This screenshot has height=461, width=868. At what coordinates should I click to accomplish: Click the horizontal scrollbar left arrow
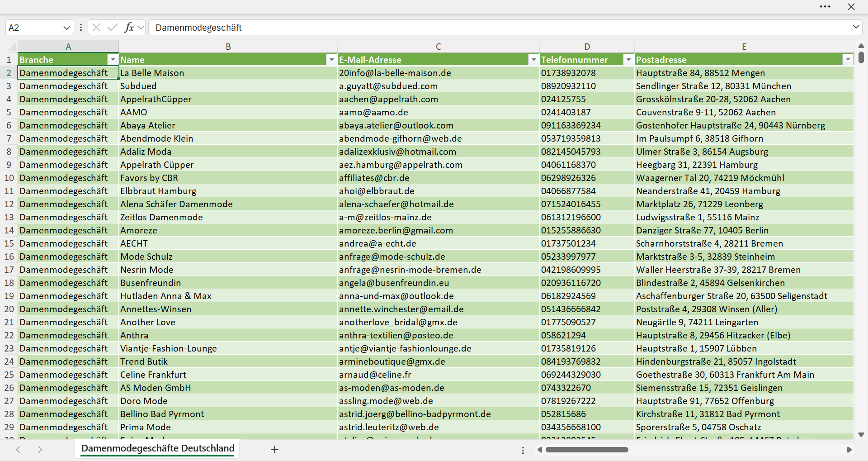(539, 450)
